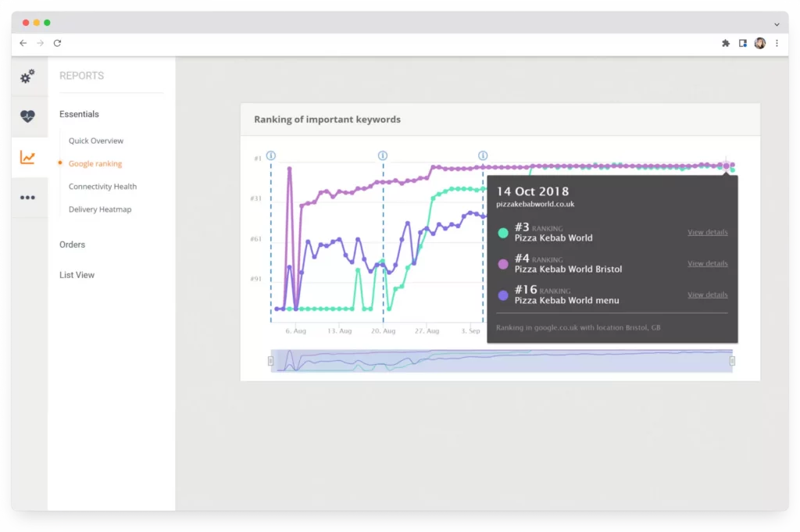Image resolution: width=800 pixels, height=532 pixels.
Task: Select the reports chart icon in sidebar
Action: pyautogui.click(x=27, y=157)
